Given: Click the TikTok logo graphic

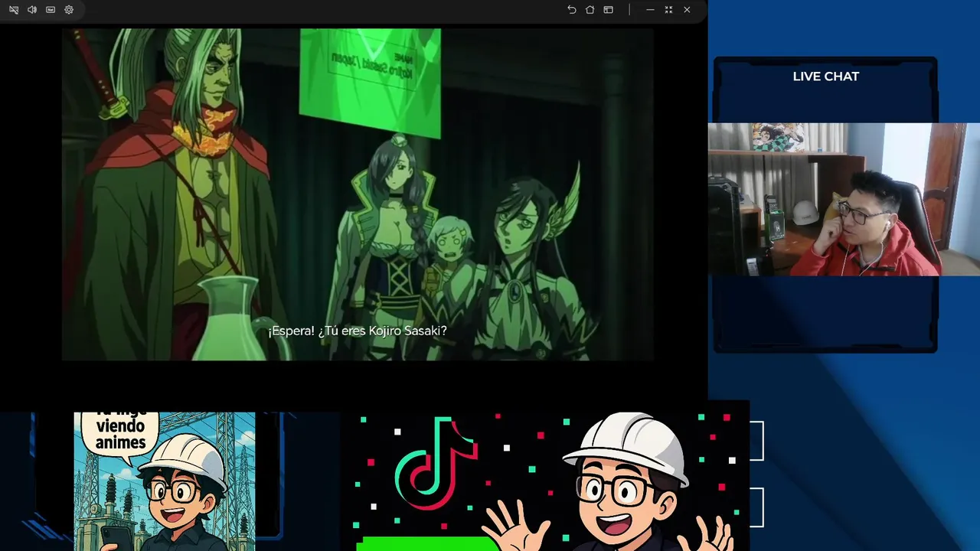Looking at the screenshot, I should coord(437,464).
